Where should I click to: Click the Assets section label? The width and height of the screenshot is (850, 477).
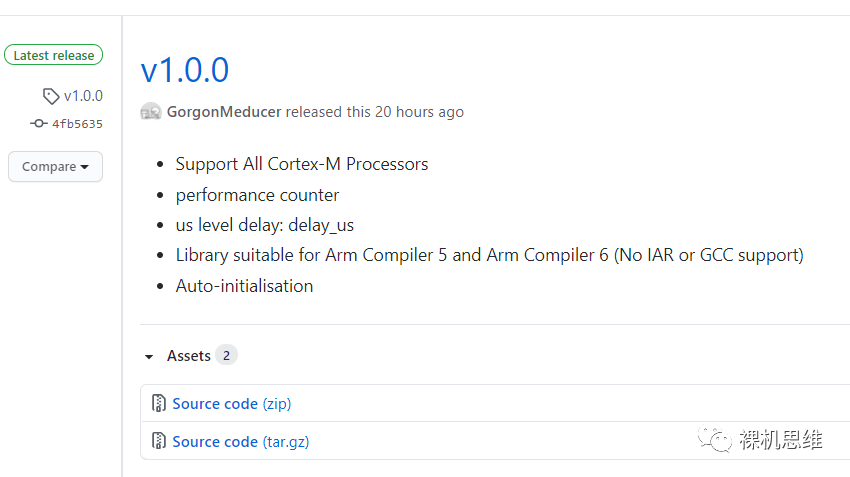188,356
